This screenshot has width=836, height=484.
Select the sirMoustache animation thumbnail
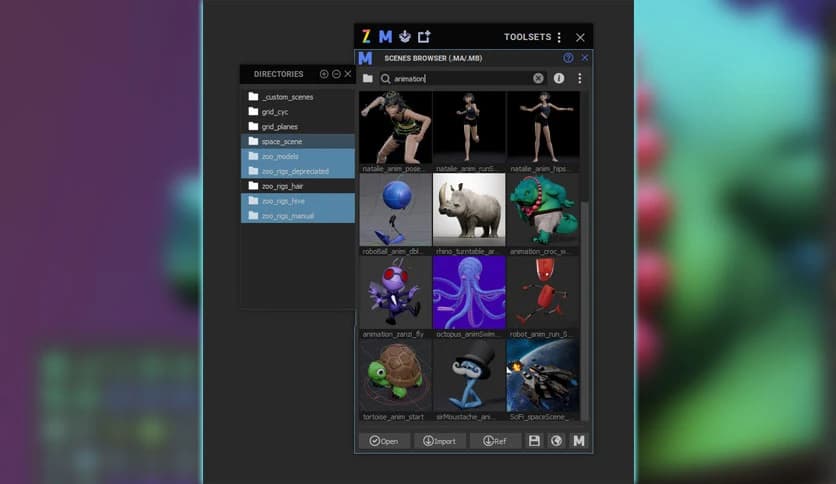tap(469, 375)
